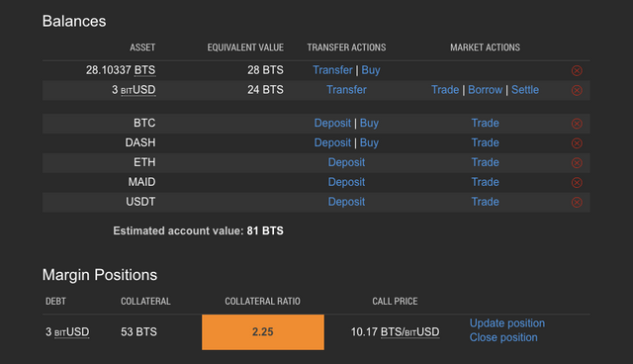Remove ETH using the red circle X icon
The image size is (633, 364).
click(x=577, y=162)
